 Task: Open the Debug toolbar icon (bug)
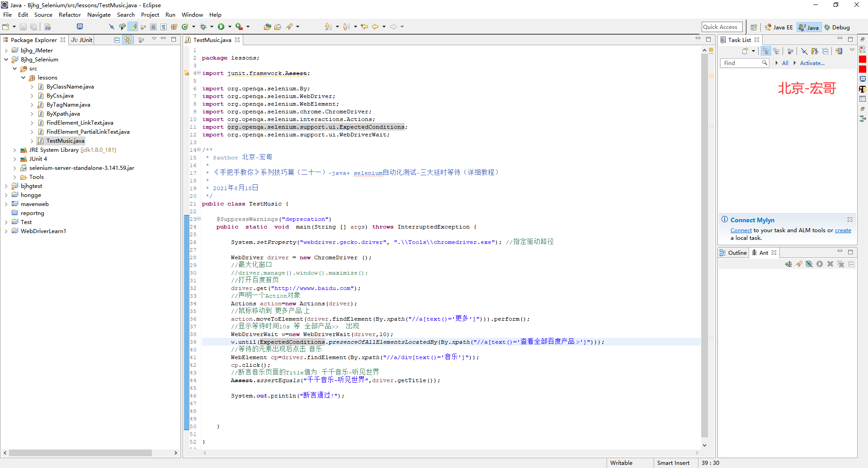[x=203, y=27]
